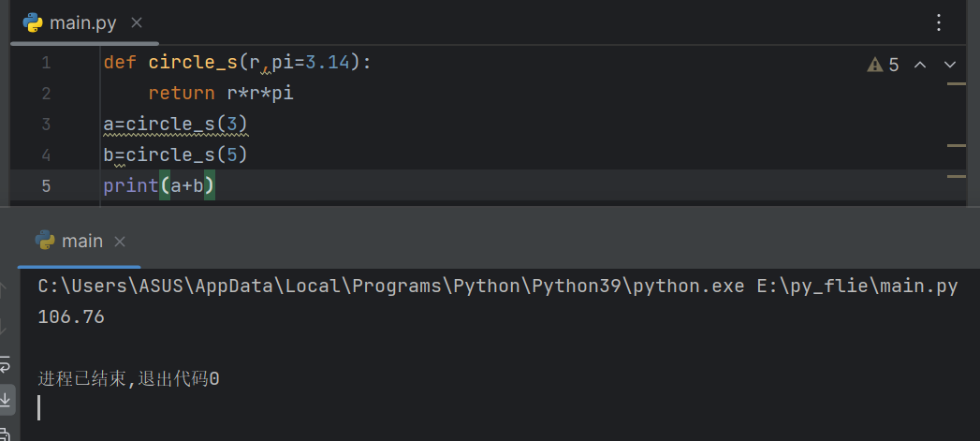
Task: Click line number 1 in gutter
Action: 46,63
